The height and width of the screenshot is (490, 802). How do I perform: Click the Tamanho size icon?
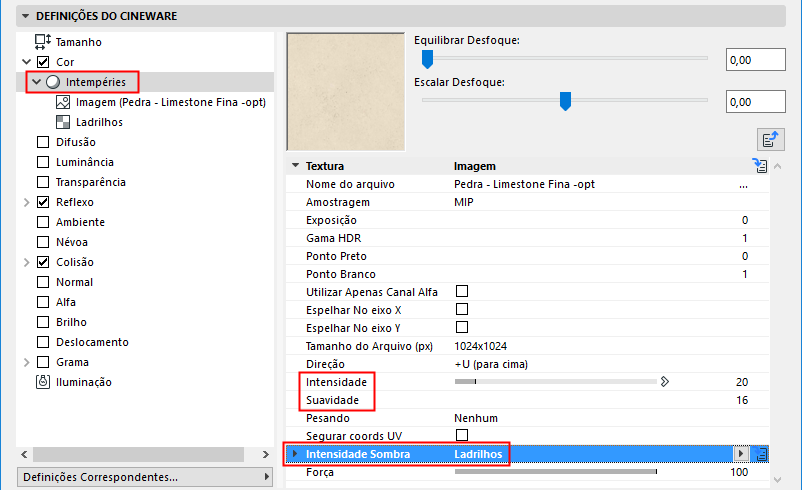42,41
